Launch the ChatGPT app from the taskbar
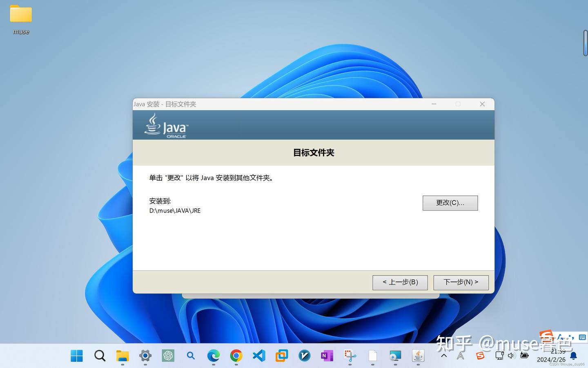The height and width of the screenshot is (368, 588). (x=168, y=356)
